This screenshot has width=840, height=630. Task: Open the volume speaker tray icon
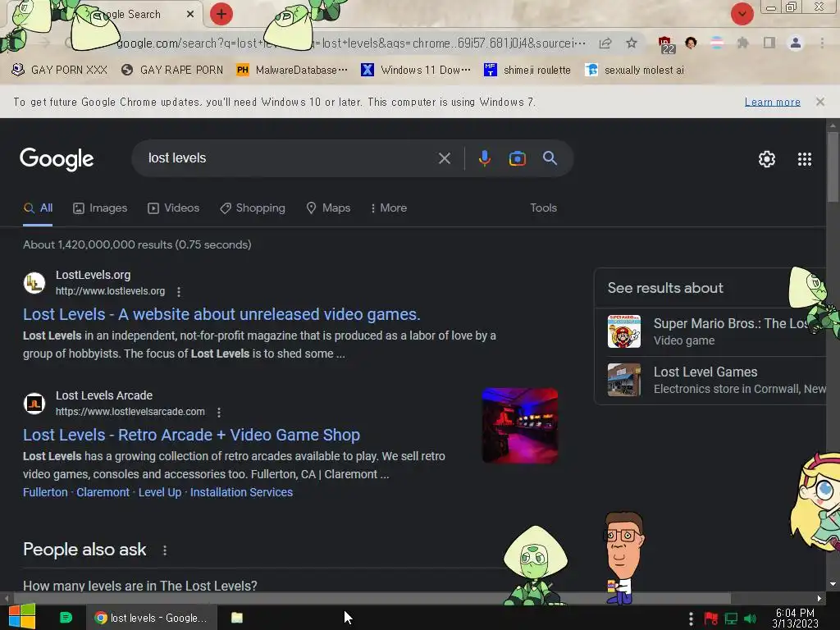coord(751,619)
